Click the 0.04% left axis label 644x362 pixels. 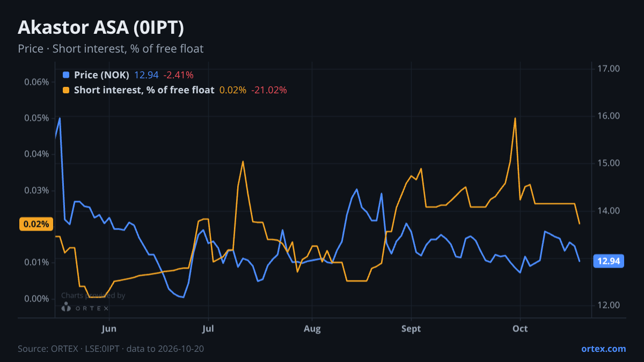[36, 154]
